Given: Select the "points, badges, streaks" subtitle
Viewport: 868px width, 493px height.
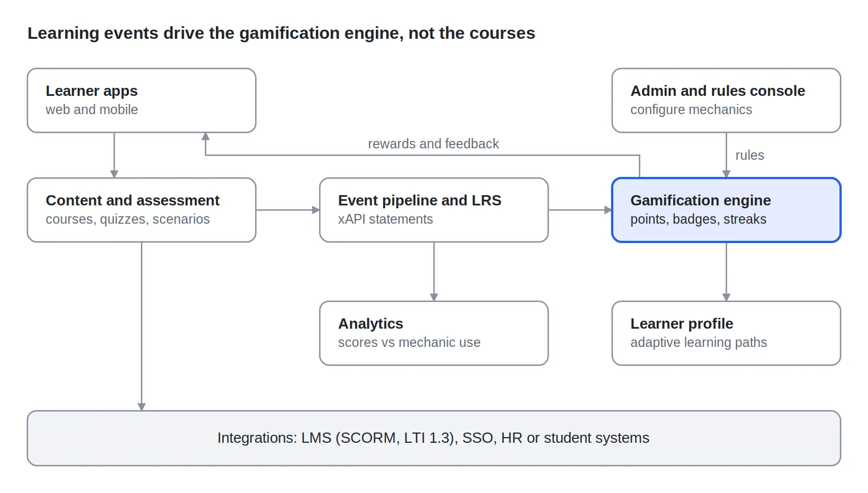Looking at the screenshot, I should click(698, 219).
